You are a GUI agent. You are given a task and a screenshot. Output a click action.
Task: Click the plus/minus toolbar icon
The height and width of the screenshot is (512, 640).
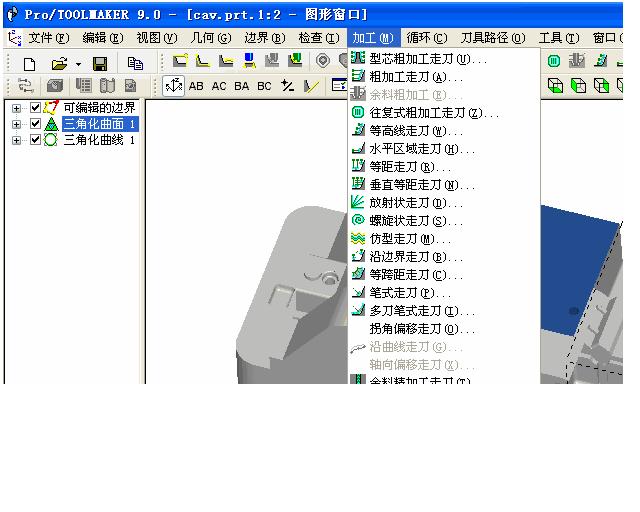click(288, 86)
